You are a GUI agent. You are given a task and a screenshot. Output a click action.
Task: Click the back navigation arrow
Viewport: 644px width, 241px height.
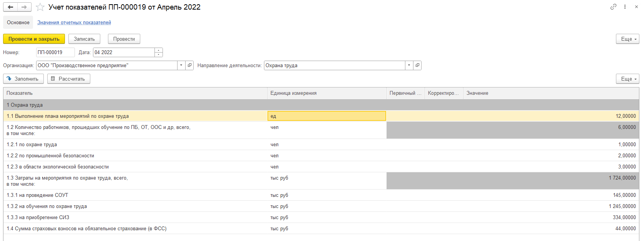10,7
